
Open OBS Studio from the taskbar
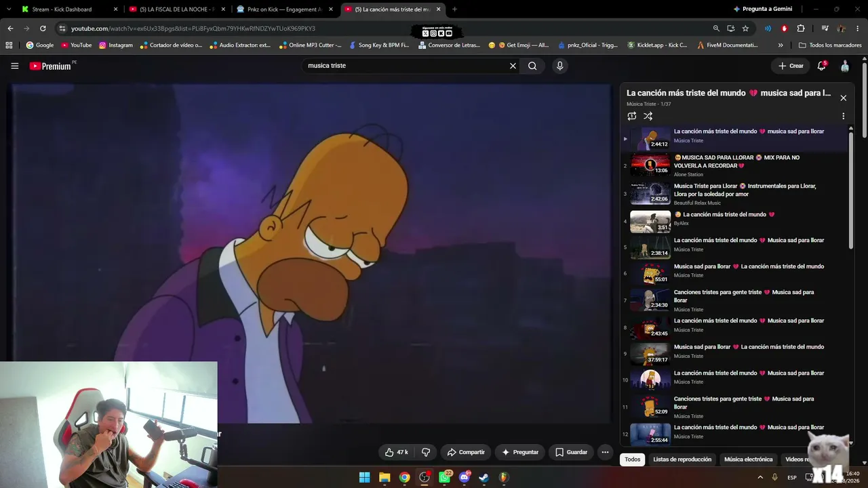[x=425, y=477]
